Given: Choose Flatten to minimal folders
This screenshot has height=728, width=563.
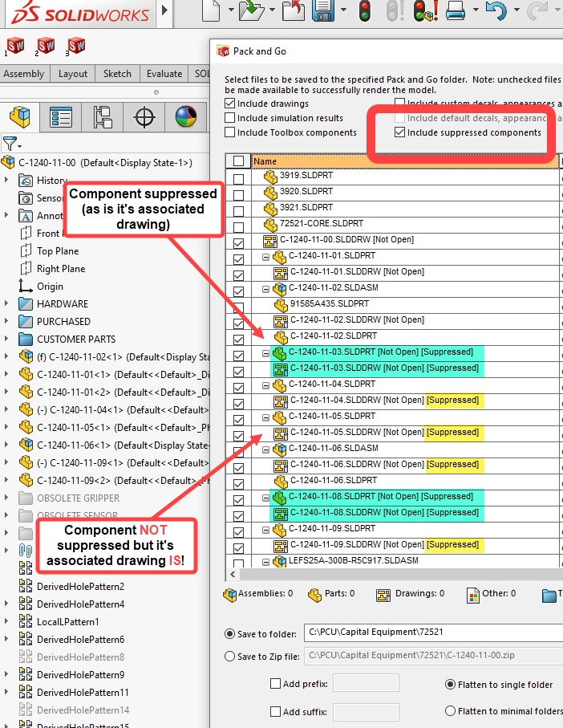Looking at the screenshot, I should click(x=450, y=711).
